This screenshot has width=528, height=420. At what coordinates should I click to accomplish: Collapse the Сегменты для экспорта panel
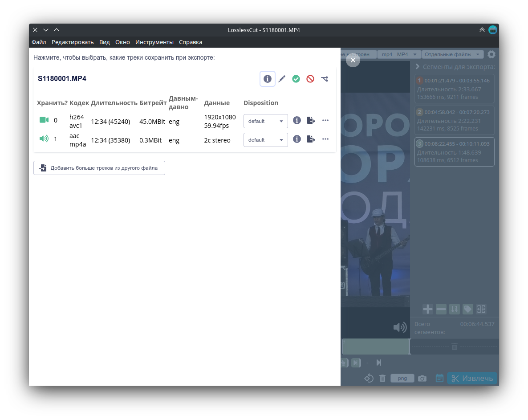click(418, 67)
